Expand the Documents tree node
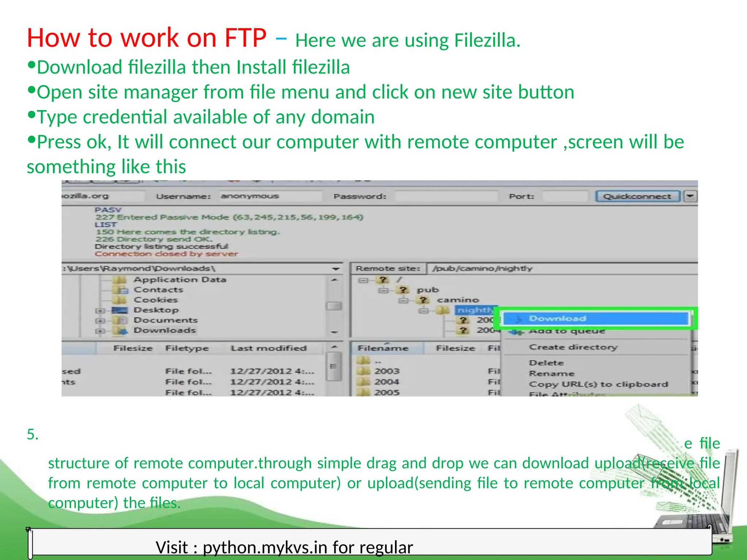The height and width of the screenshot is (560, 747). [100, 321]
